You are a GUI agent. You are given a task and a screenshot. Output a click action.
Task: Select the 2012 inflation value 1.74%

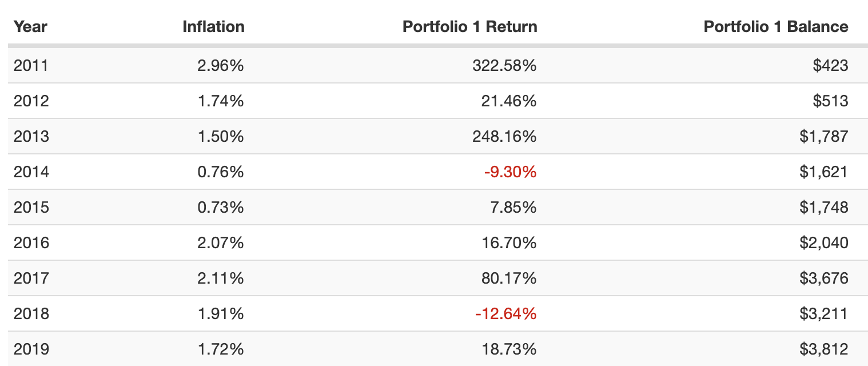click(220, 101)
